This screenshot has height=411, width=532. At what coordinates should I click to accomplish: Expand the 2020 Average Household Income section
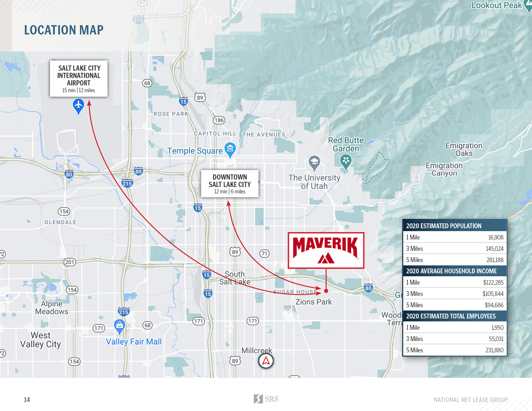tap(455, 271)
